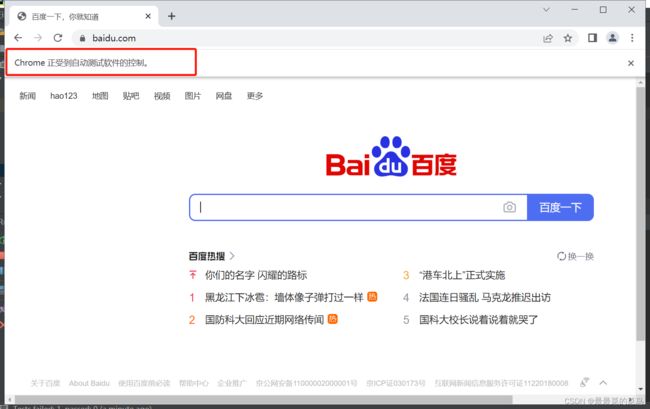Open the 新闻 navigation link
Image resolution: width=650 pixels, height=409 pixels.
(x=27, y=96)
